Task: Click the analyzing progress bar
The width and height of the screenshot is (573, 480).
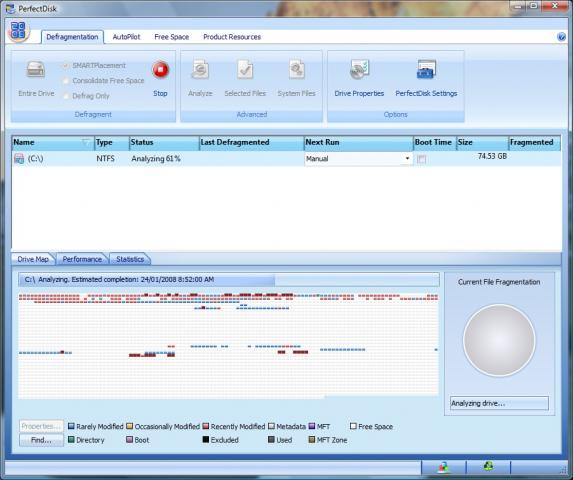Action: click(x=229, y=280)
